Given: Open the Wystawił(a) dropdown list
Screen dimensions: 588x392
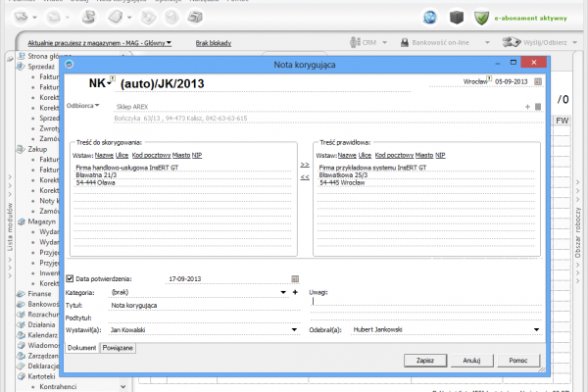Looking at the screenshot, I should click(295, 330).
